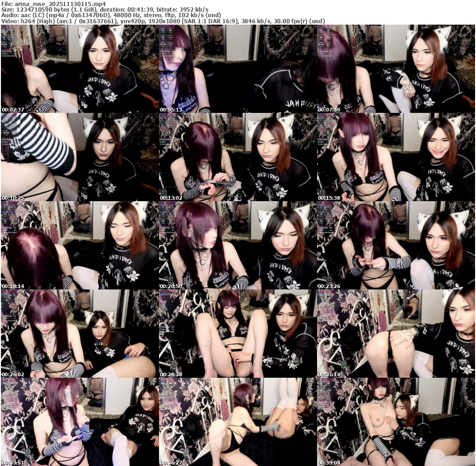Click the "Video: h264 (High)" header line
Viewport: 476px width, 466px height.
point(163,21)
